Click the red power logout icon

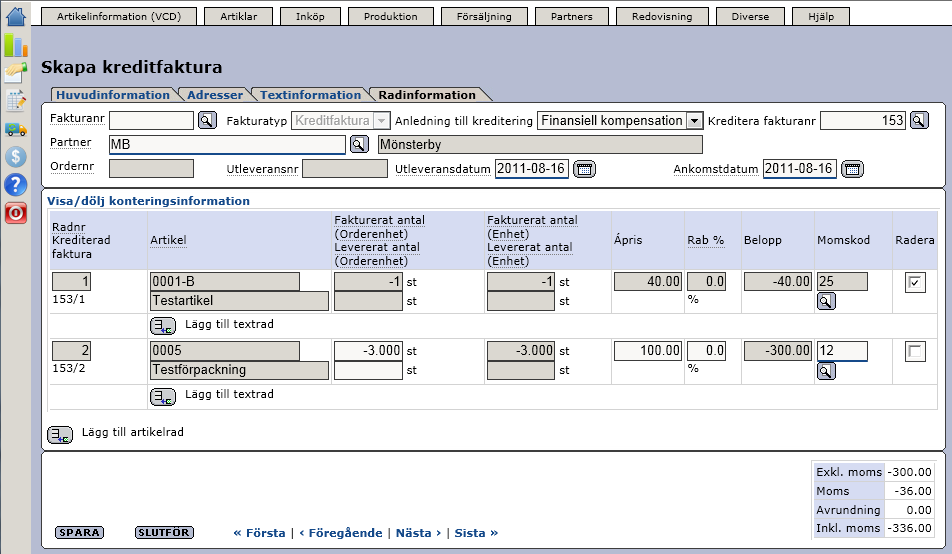(x=16, y=213)
